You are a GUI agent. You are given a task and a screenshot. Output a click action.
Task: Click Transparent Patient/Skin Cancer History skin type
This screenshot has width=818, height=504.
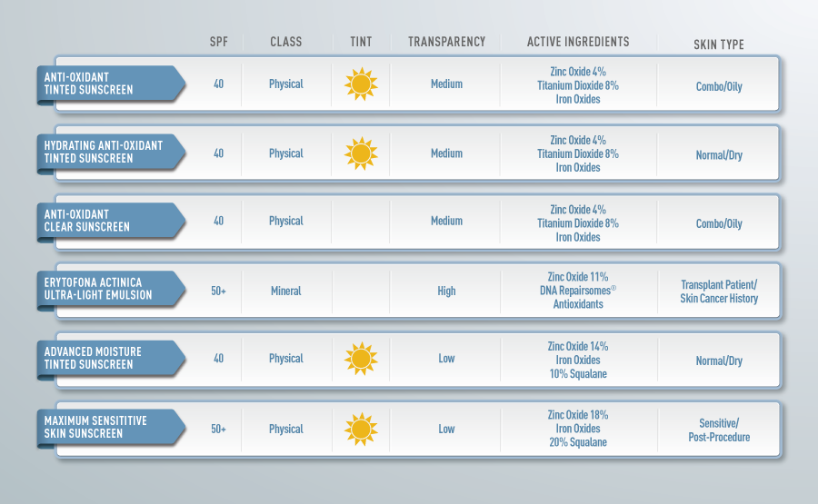click(x=719, y=292)
